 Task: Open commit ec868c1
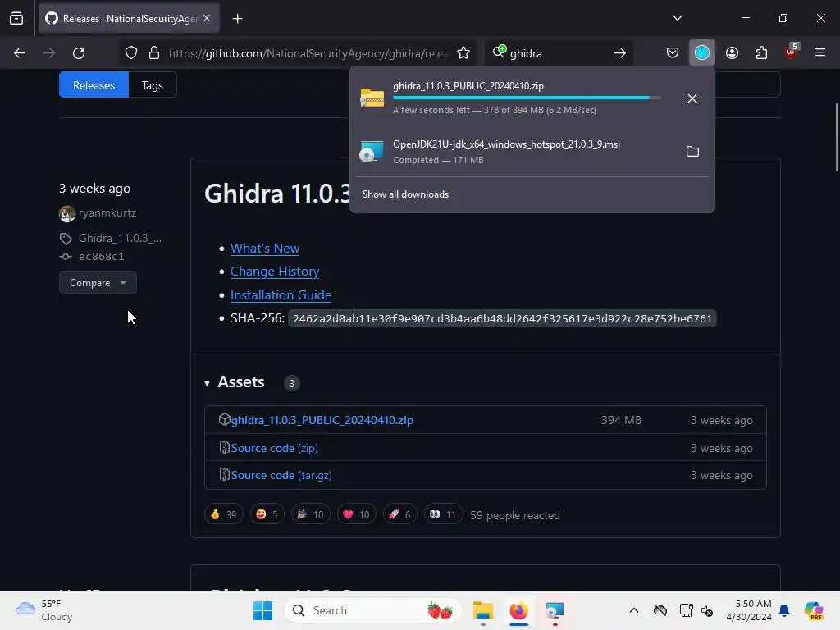click(101, 257)
